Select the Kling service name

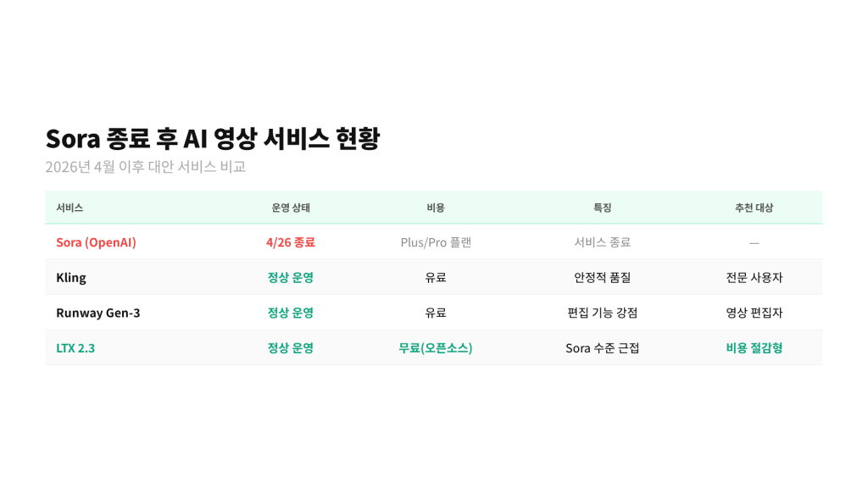(71, 278)
